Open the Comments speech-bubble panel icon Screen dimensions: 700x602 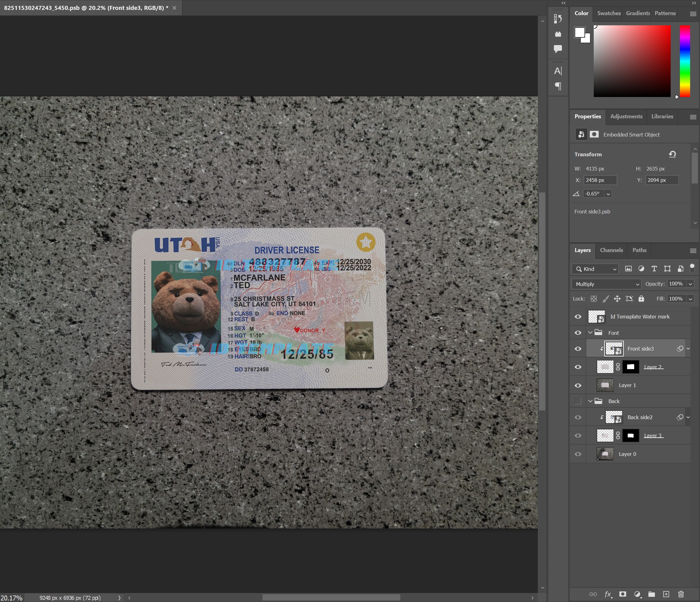click(558, 48)
